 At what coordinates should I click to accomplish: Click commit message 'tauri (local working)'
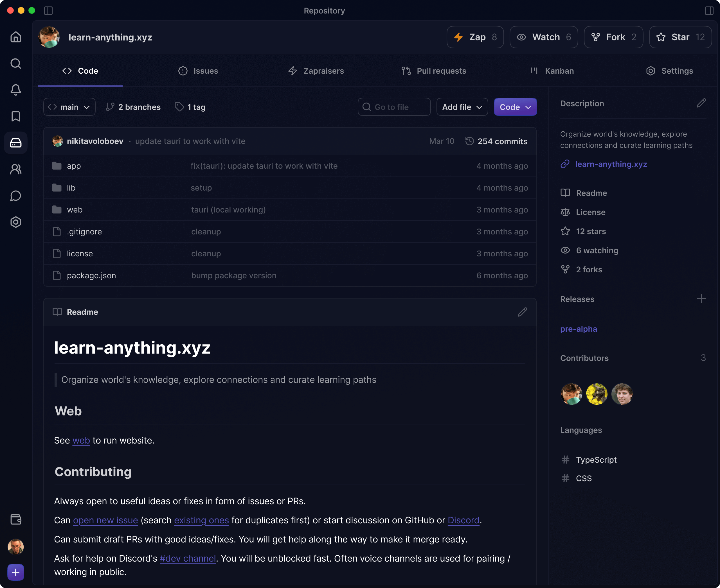(x=228, y=210)
